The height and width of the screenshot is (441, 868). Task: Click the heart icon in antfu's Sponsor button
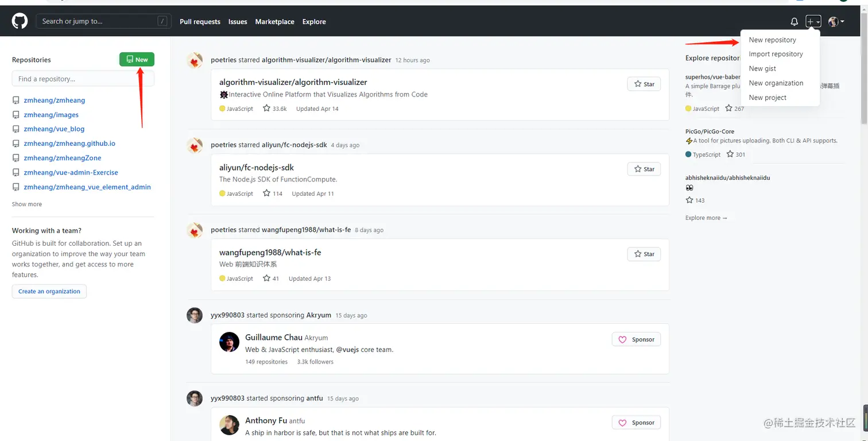point(622,422)
